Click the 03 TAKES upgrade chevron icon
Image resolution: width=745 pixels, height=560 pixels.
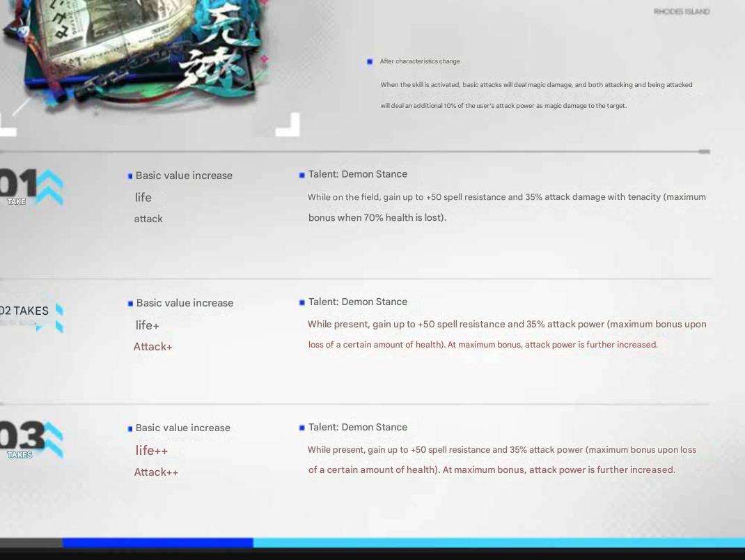point(53,440)
